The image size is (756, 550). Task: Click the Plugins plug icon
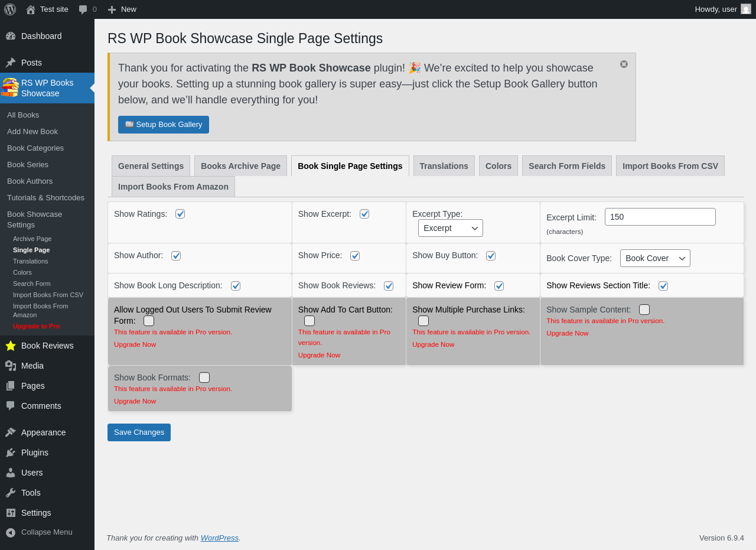click(11, 453)
